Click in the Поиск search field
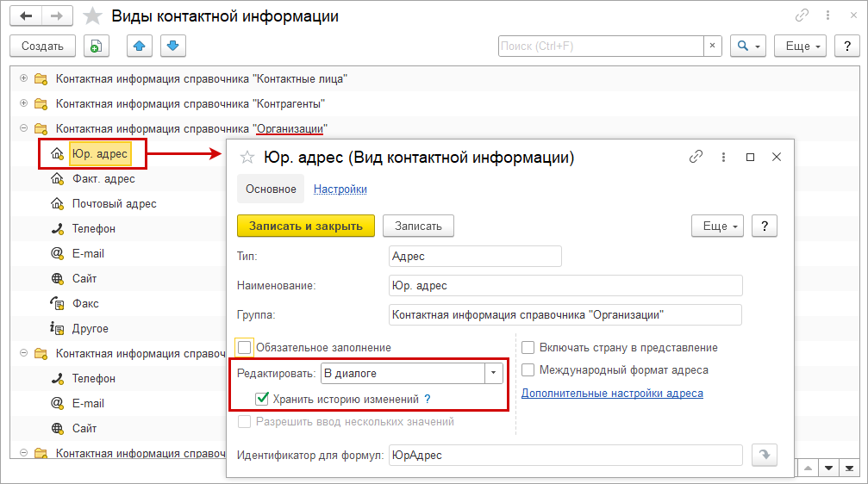The image size is (868, 484). [x=601, y=46]
